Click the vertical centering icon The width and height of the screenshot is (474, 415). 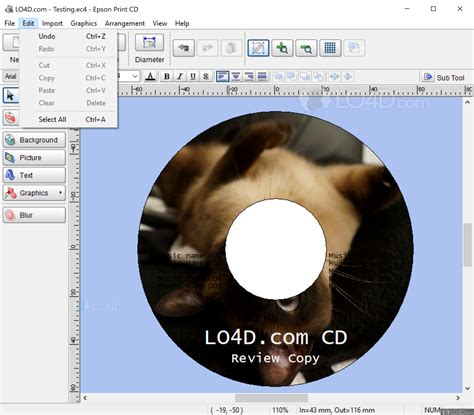(x=348, y=77)
